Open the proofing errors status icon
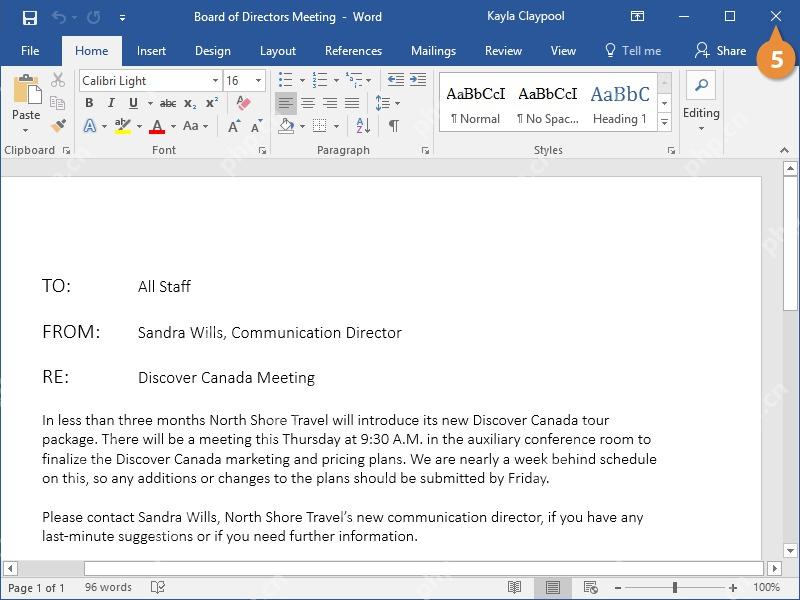 (x=158, y=587)
